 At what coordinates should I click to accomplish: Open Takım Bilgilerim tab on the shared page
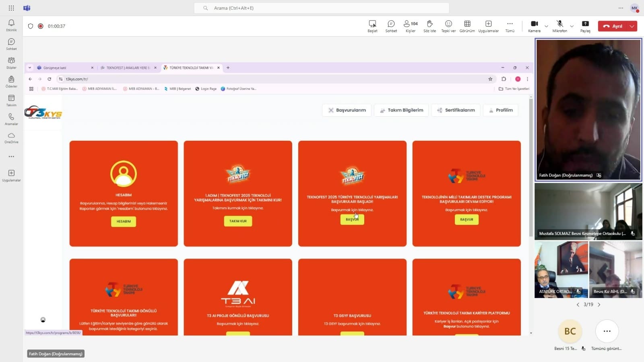tap(401, 110)
